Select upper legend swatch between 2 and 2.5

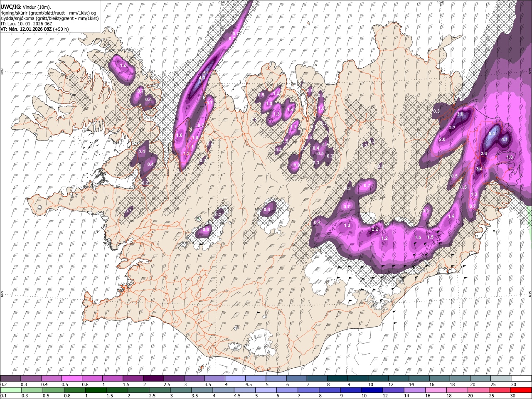153,379
